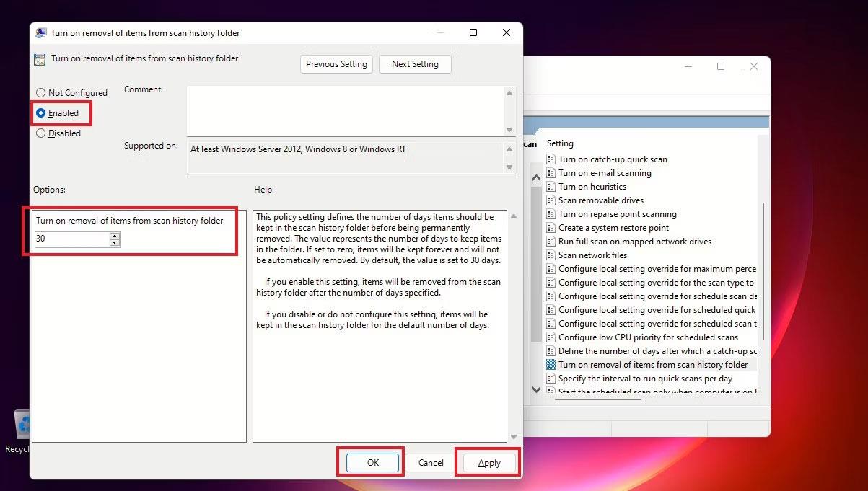868x491 pixels.
Task: Click the Help pane scroll up arrow
Action: pos(513,216)
